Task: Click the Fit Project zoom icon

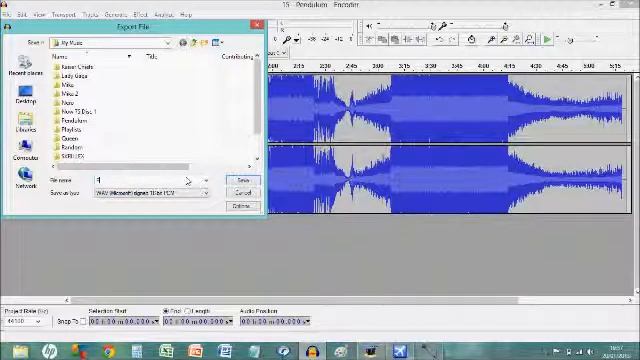Action: 529,39
